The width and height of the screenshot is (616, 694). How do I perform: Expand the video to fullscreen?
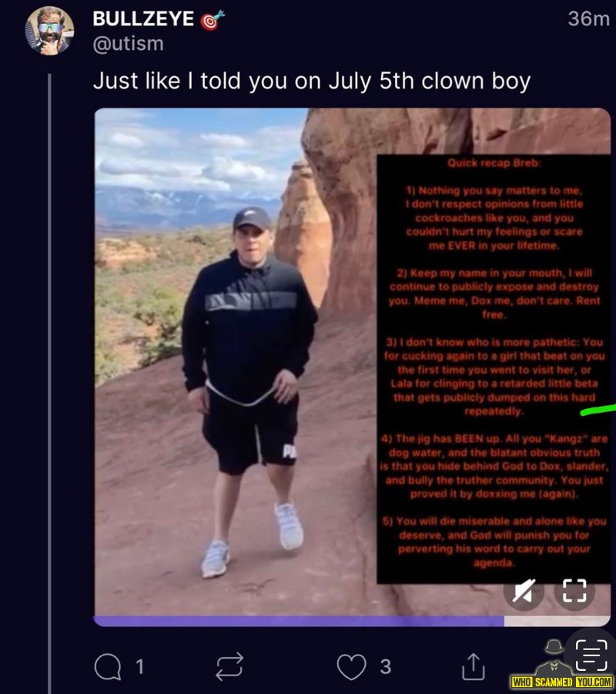click(574, 591)
